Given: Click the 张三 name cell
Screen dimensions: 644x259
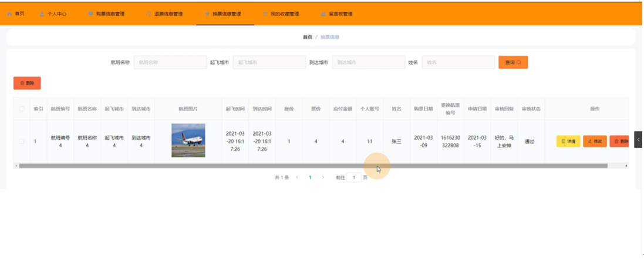Looking at the screenshot, I should (396, 142).
